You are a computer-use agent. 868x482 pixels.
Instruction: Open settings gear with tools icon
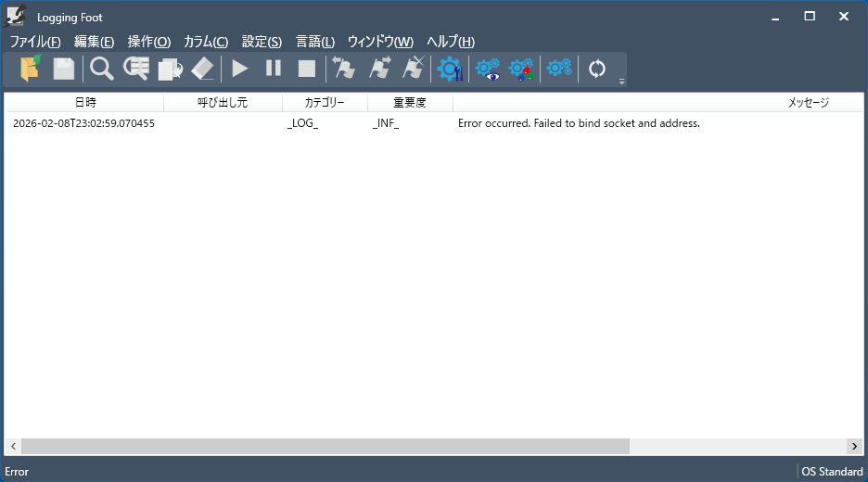(450, 69)
